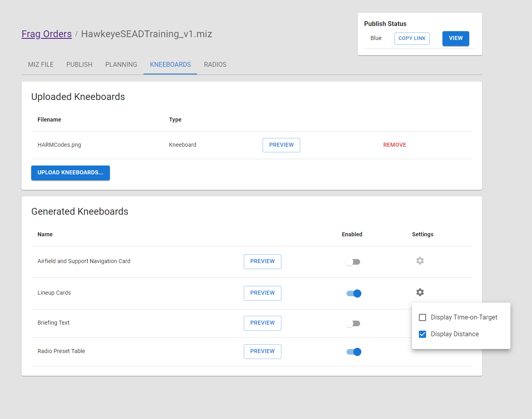Remove the HARMCodes.png kneeboard
This screenshot has height=419, width=532.
[395, 145]
